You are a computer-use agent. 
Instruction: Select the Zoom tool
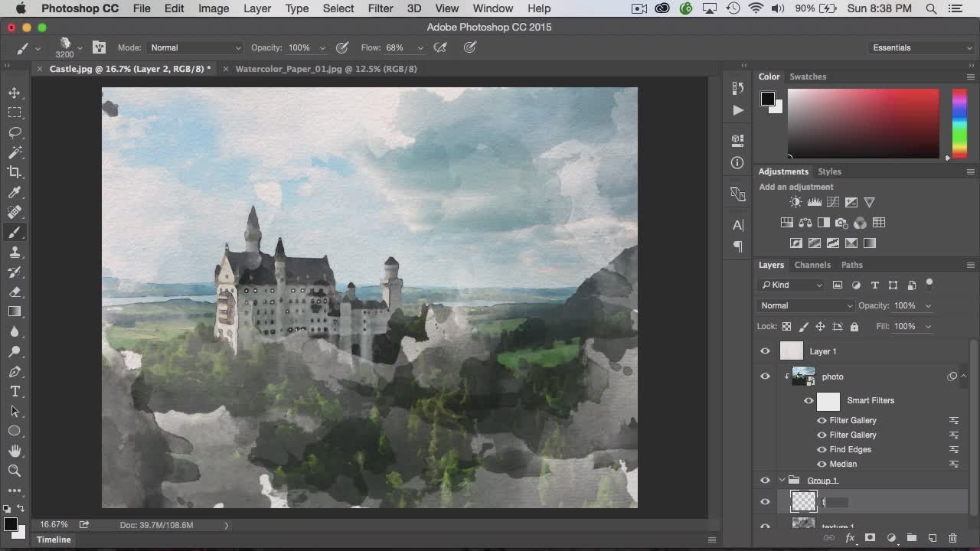(x=15, y=471)
